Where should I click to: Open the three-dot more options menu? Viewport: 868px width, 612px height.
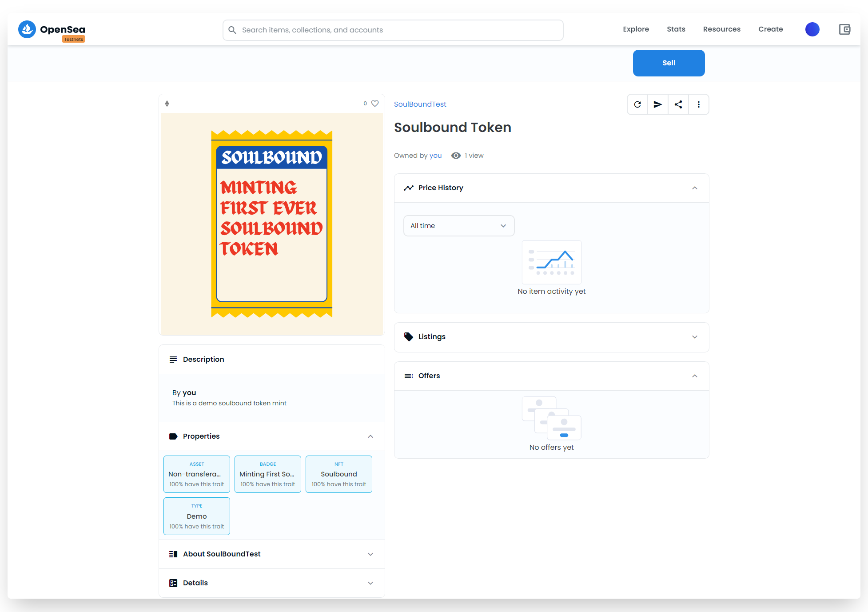click(x=699, y=104)
